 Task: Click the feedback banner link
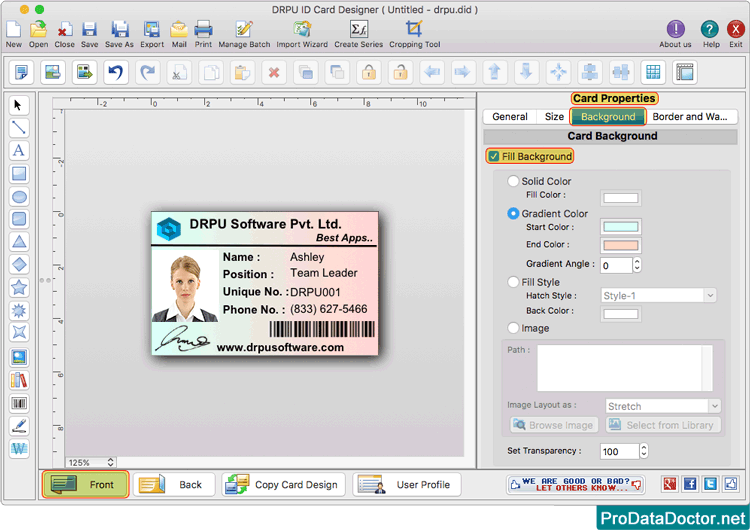tap(575, 485)
